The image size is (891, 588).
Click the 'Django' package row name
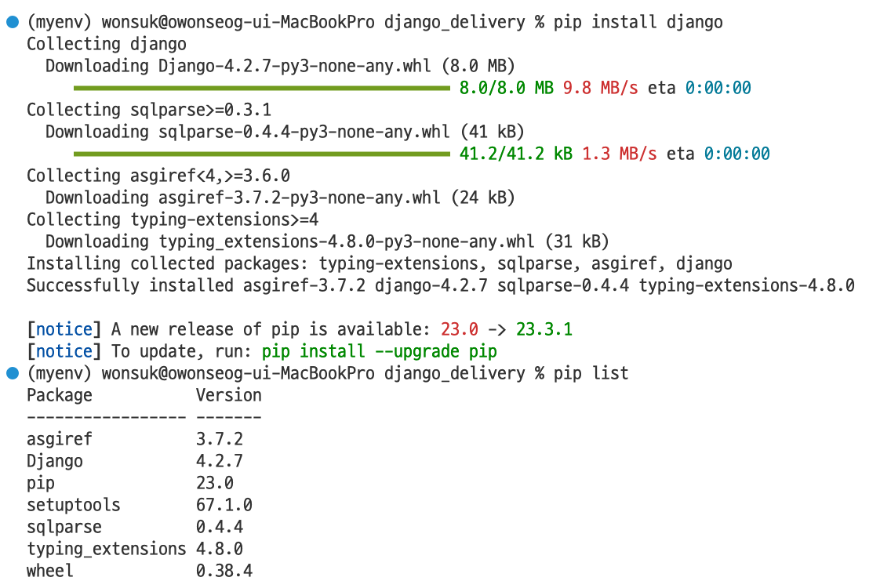[55, 461]
